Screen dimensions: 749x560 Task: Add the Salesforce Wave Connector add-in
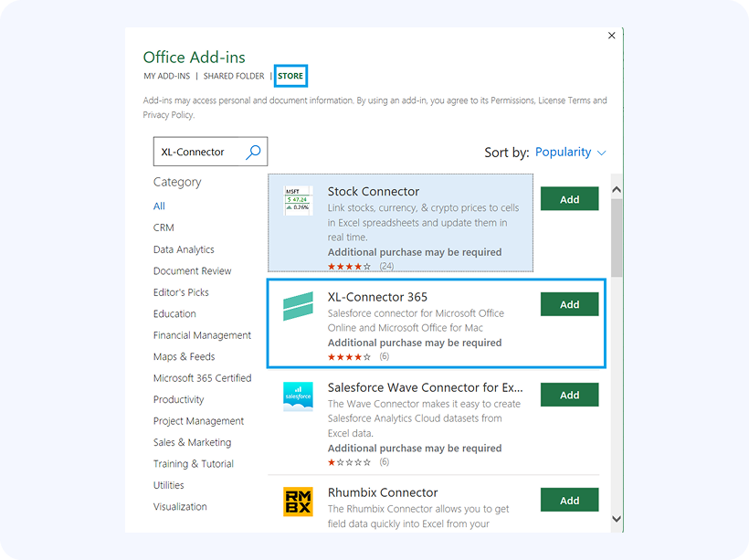click(569, 395)
